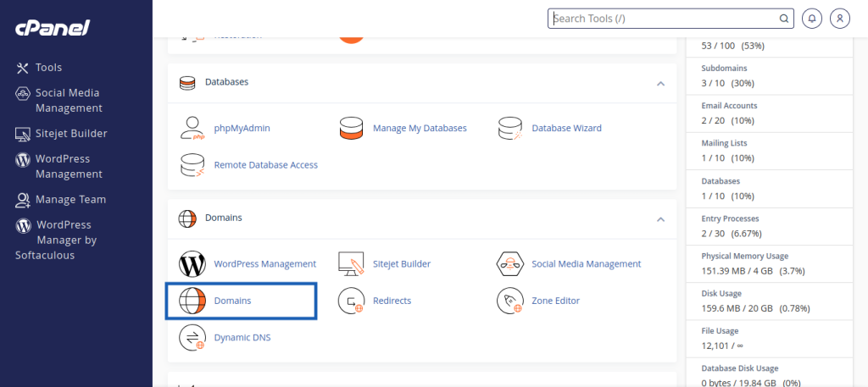Screen dimensions: 868x387
Task: Click the Domains globe icon in tool list
Action: pyautogui.click(x=192, y=301)
